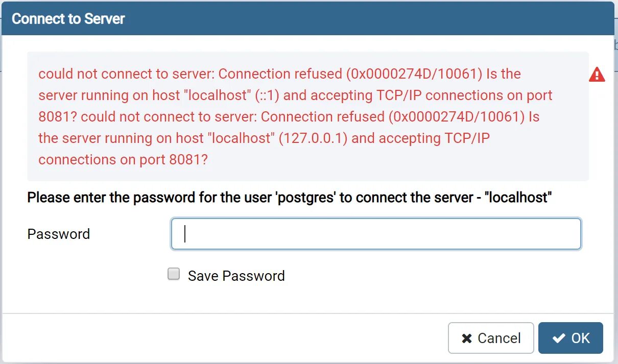Click the checkmark icon on OK button
This screenshot has height=364, width=618.
click(559, 338)
